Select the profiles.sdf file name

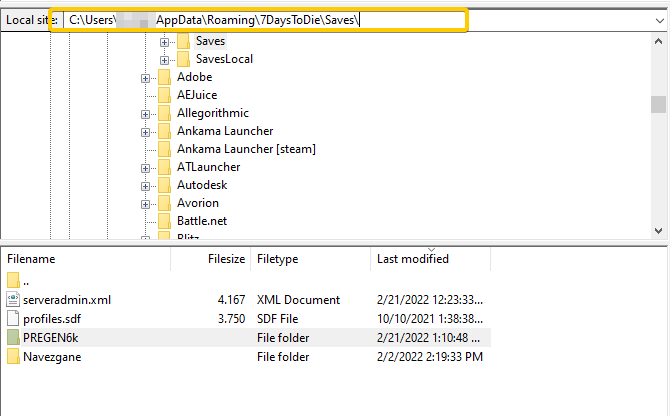(52, 319)
